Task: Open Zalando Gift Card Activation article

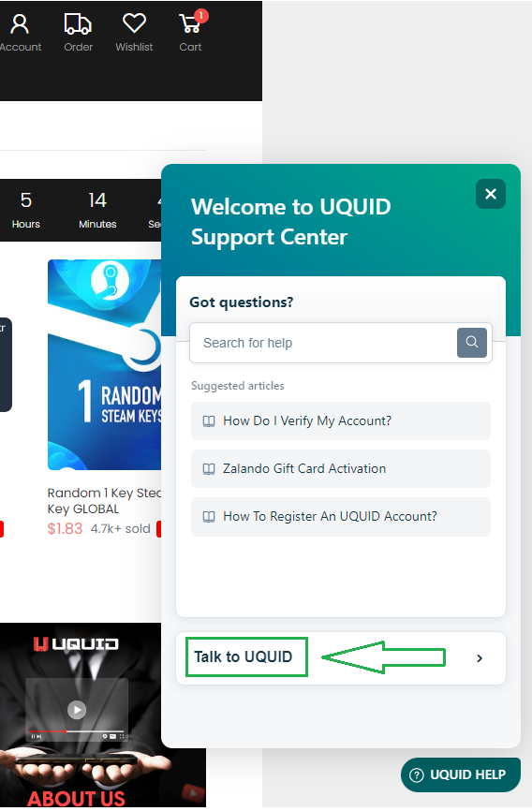Action: pyautogui.click(x=341, y=468)
